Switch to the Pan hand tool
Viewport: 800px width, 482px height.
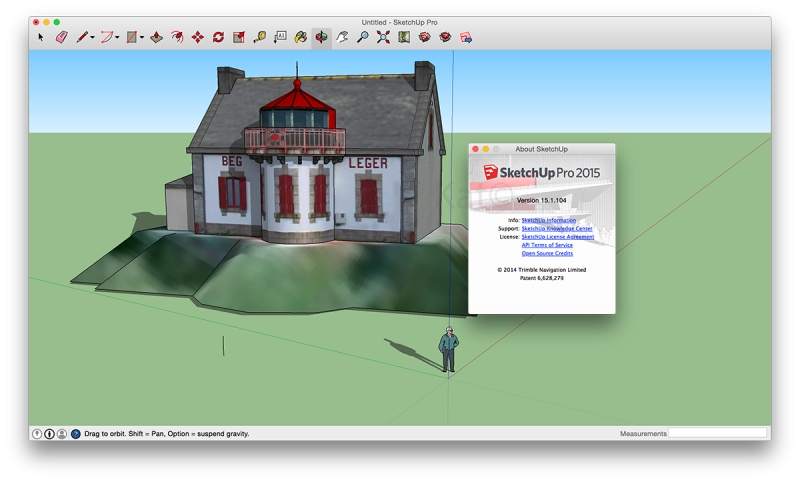click(342, 37)
